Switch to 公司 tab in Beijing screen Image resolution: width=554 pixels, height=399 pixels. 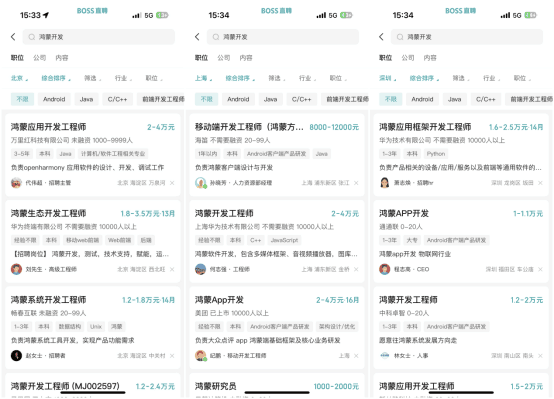pyautogui.click(x=40, y=58)
